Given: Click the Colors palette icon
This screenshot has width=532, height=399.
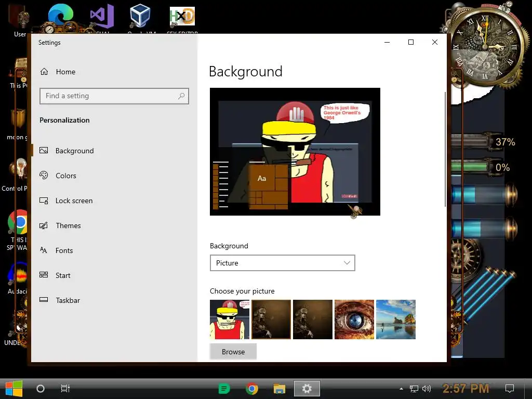Looking at the screenshot, I should 44,175.
